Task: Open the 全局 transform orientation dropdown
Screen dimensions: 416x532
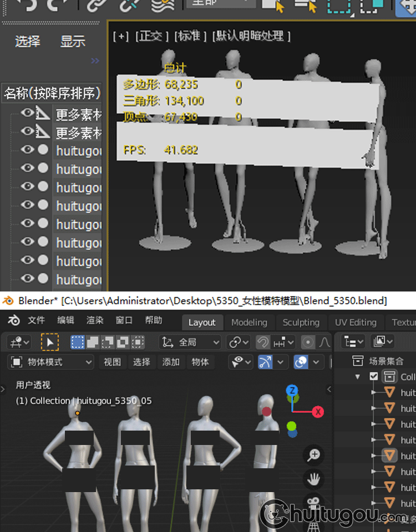Action: [190, 342]
